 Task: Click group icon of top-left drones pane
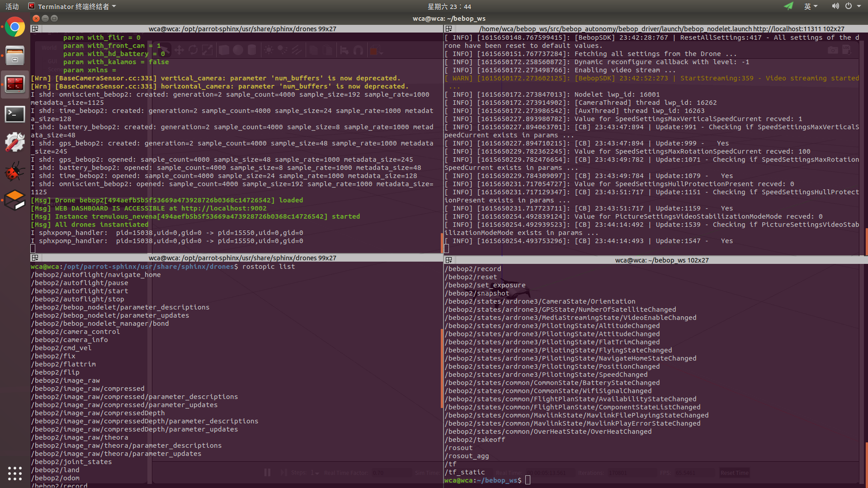34,28
